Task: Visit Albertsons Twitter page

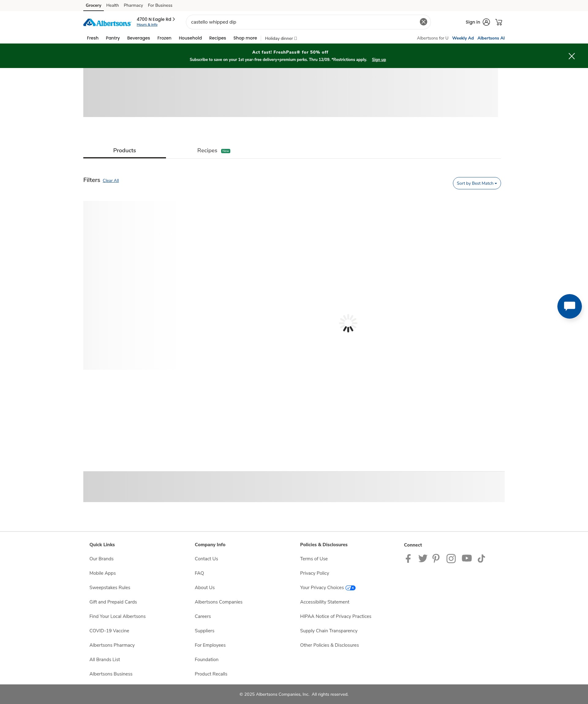Action: (423, 558)
